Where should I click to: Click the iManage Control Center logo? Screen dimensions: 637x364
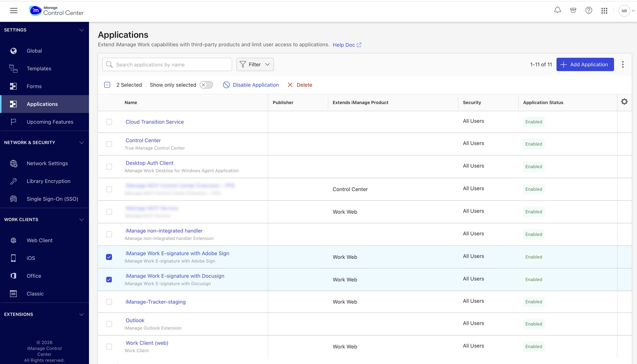click(56, 11)
